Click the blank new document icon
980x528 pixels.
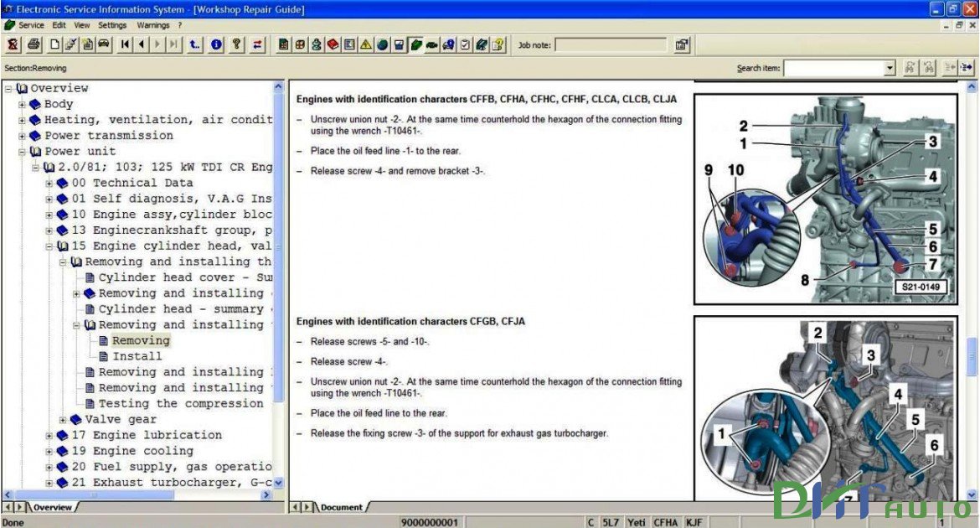coord(54,44)
